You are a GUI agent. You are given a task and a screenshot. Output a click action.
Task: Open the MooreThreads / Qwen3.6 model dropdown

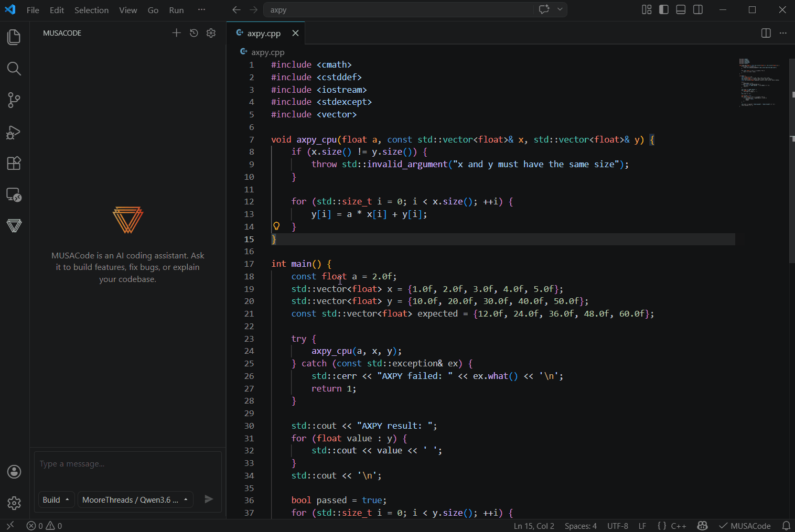(135, 500)
